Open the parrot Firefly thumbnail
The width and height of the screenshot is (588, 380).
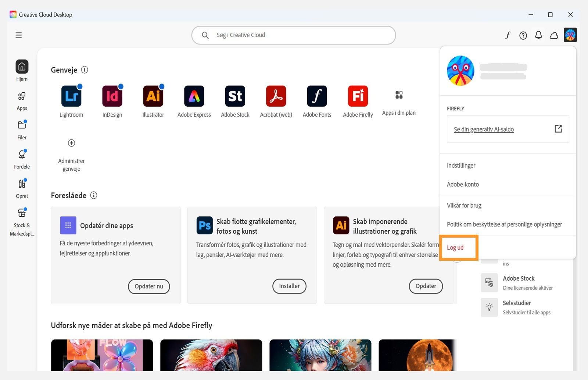pos(211,355)
